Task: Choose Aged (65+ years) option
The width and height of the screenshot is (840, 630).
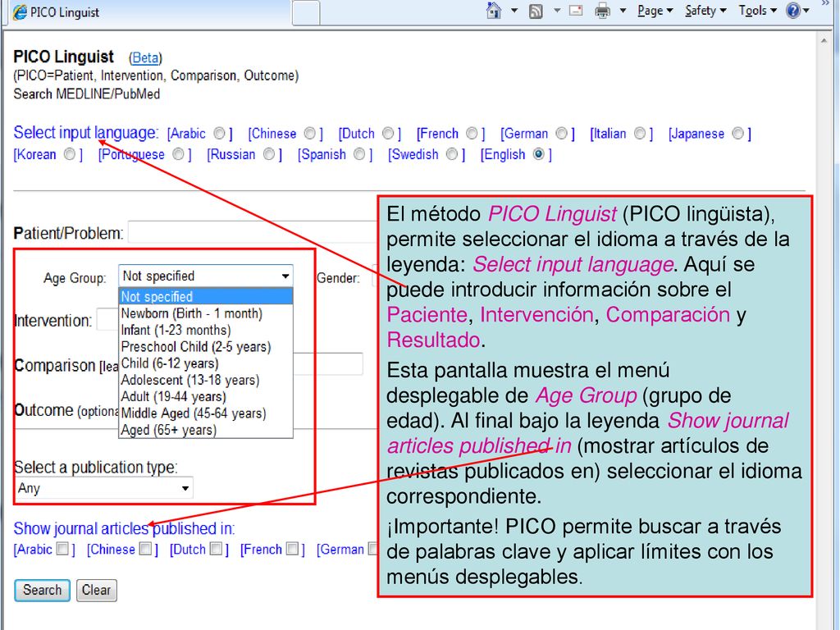Action: [x=206, y=430]
